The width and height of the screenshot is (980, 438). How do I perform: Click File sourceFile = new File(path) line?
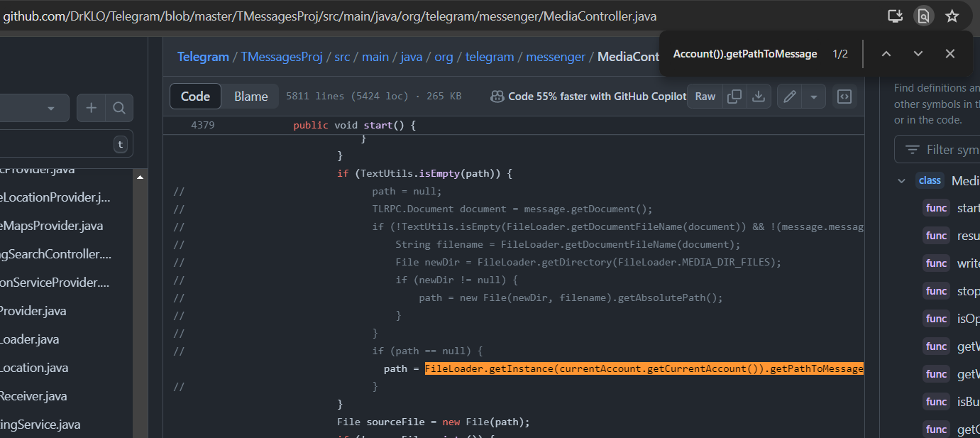coord(434,422)
